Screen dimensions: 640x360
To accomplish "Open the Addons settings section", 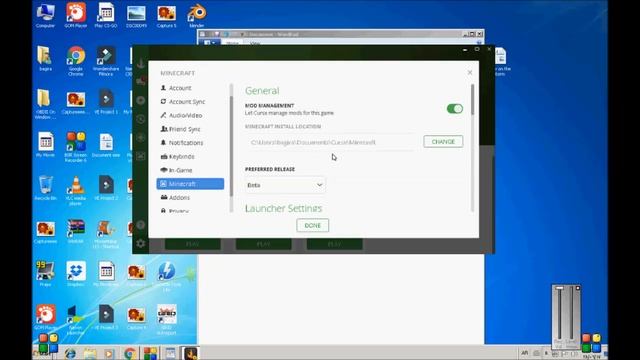I will [190, 198].
